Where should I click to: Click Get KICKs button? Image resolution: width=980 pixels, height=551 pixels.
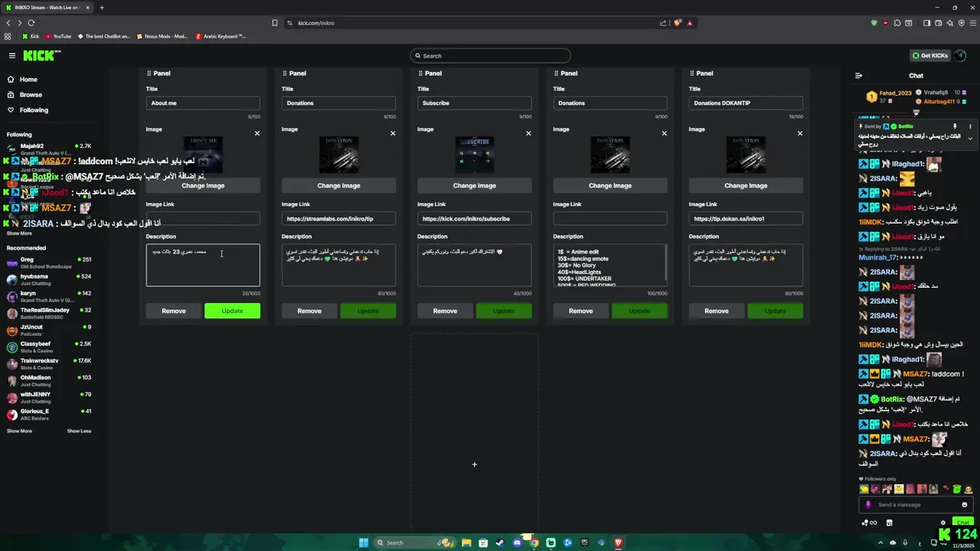[929, 55]
